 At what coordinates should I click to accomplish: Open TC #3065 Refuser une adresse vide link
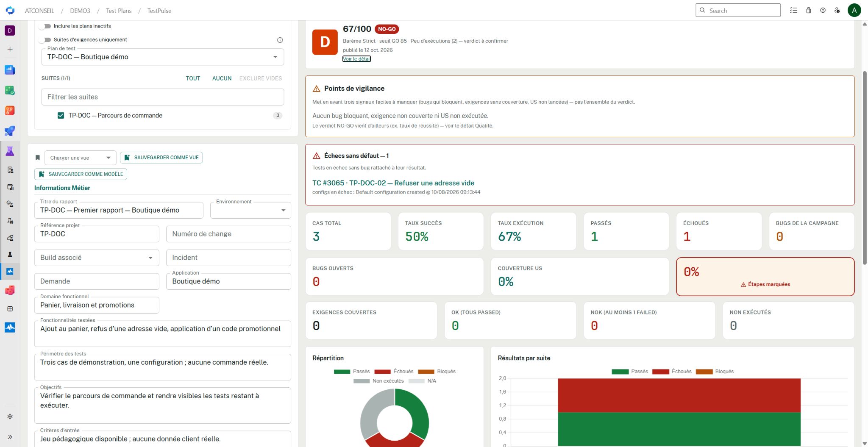tap(393, 183)
